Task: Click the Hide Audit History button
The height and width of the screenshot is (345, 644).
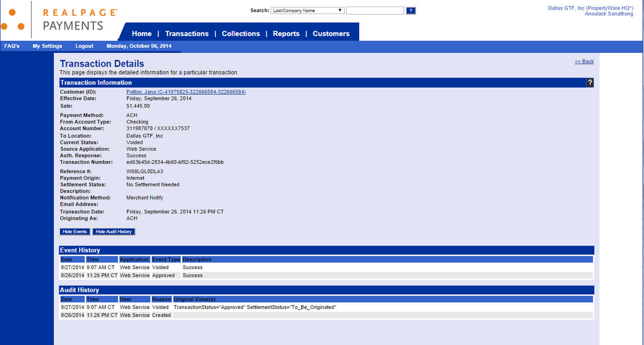Action: 114,232
